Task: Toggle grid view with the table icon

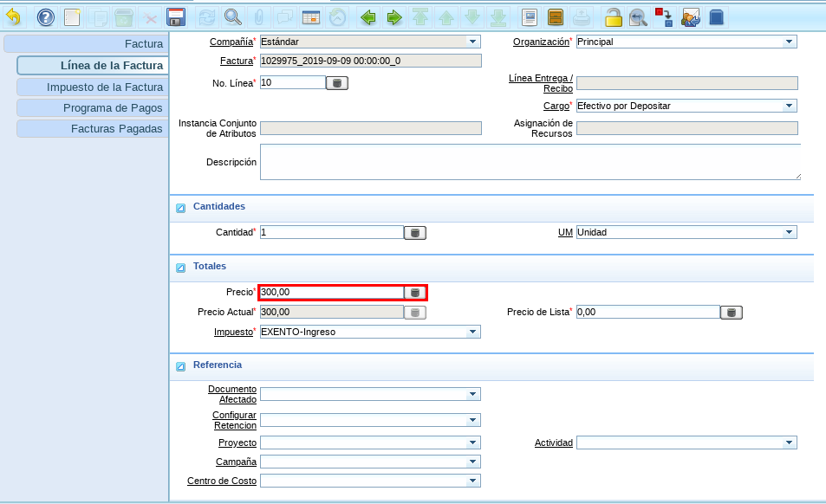Action: pyautogui.click(x=311, y=17)
